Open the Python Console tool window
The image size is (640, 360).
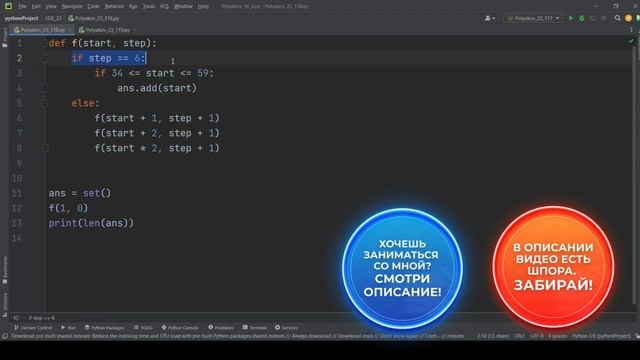point(180,328)
